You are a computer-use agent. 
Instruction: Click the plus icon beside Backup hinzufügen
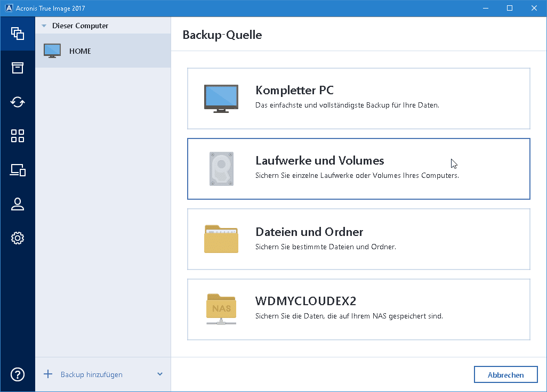(x=48, y=374)
